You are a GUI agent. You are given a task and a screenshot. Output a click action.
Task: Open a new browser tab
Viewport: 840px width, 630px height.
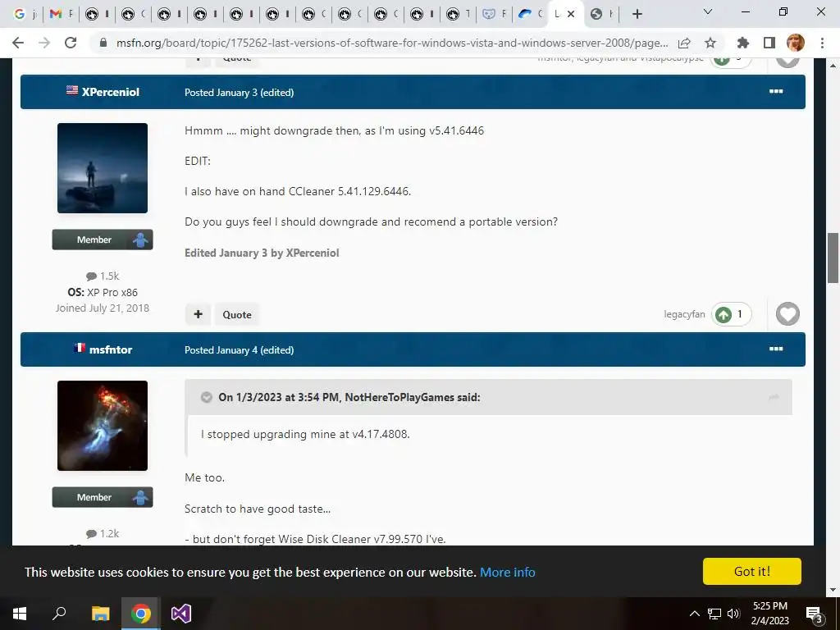coord(637,14)
